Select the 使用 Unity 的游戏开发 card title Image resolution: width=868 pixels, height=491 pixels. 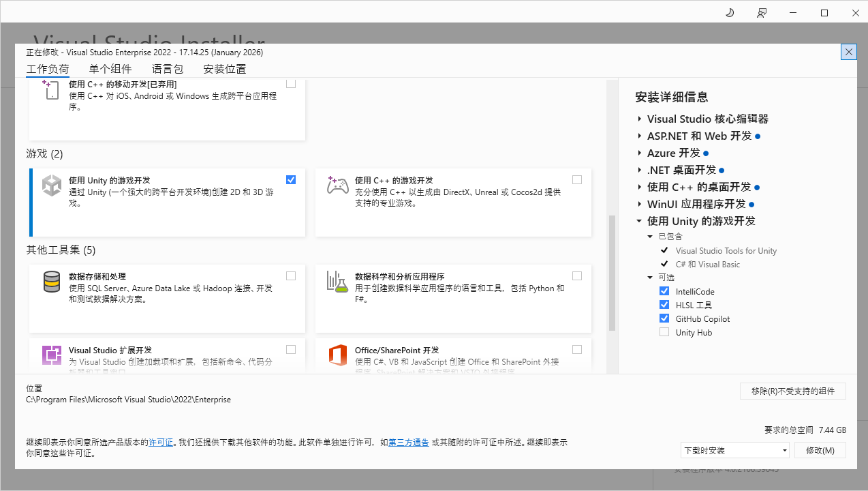coord(110,181)
